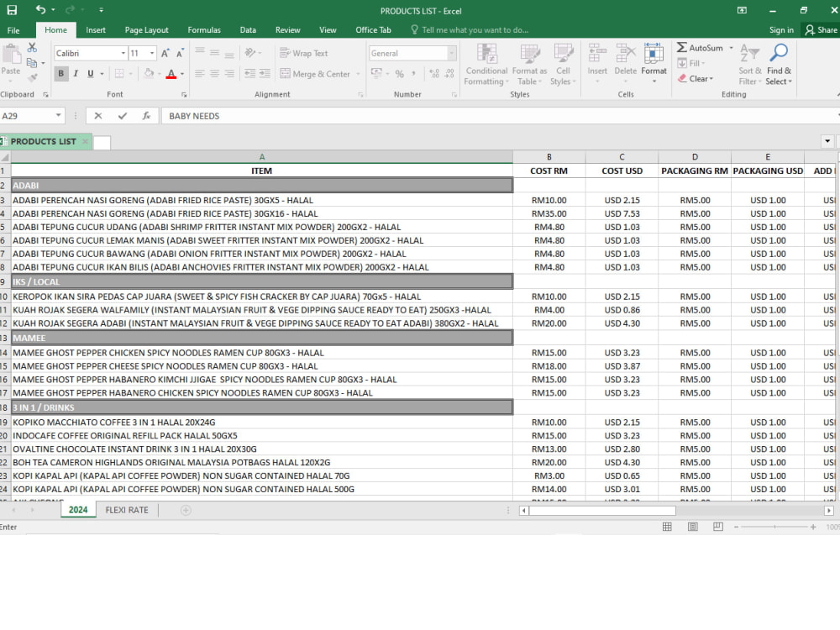840x630 pixels.
Task: Click the Orientation text angle icon
Action: (249, 52)
